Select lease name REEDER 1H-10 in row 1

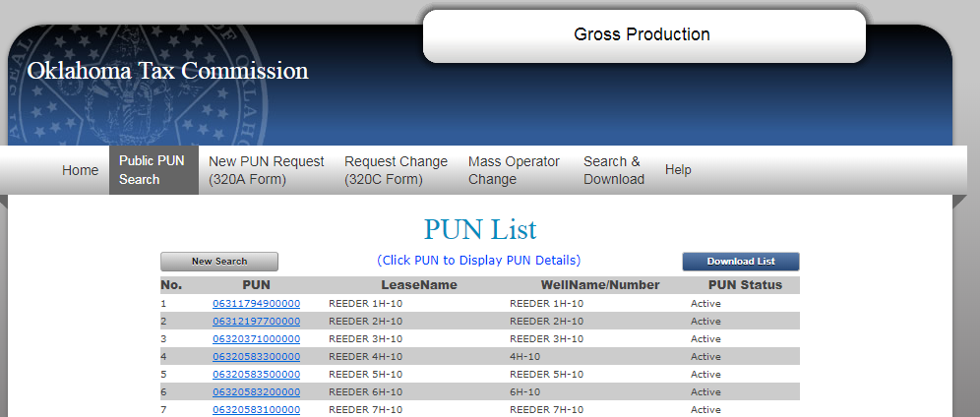(x=366, y=304)
